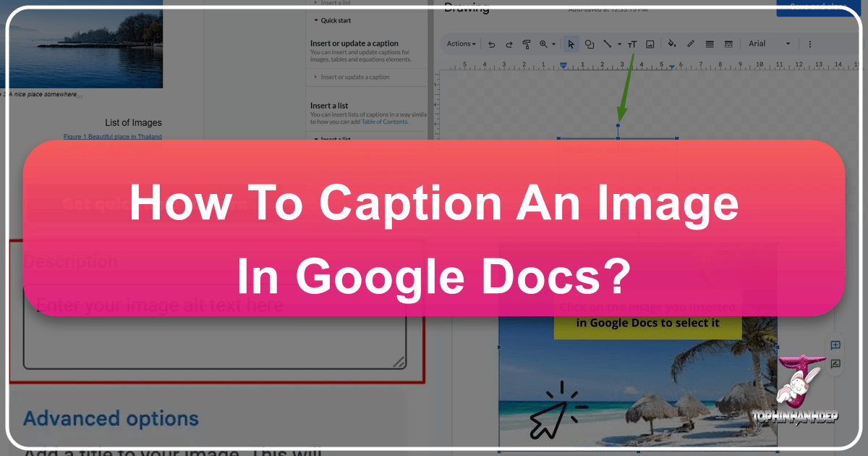Viewport: 868px width, 456px height.
Task: Pick the Text box tool
Action: click(x=632, y=44)
